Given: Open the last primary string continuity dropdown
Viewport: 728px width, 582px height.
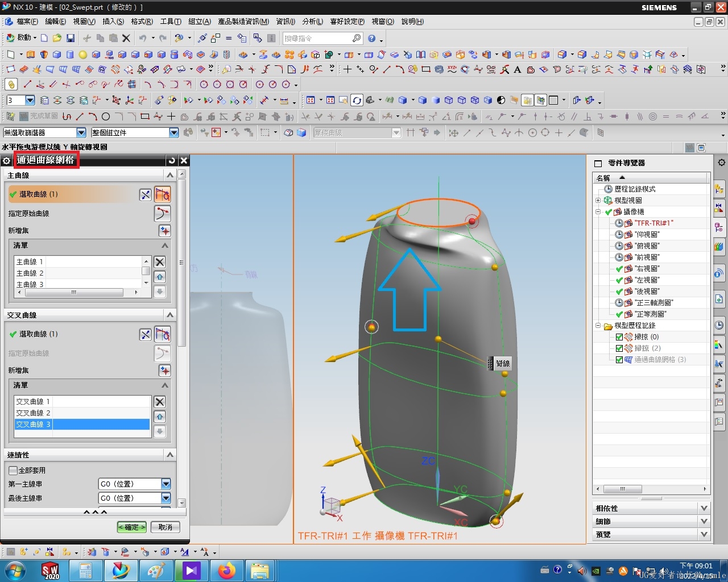Looking at the screenshot, I should (x=166, y=498).
